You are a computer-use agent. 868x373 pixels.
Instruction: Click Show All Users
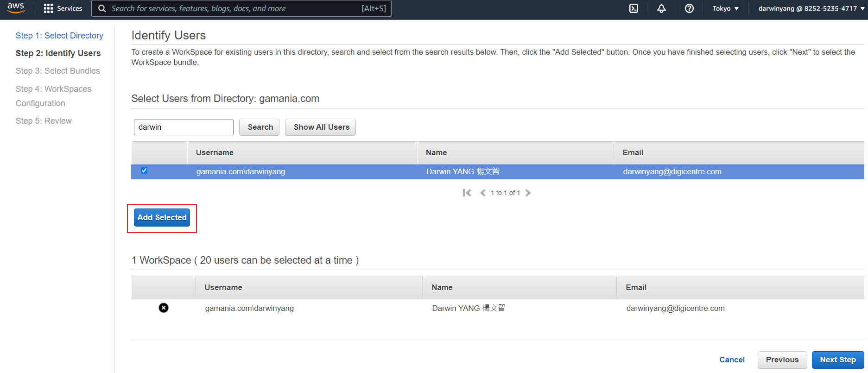coord(321,127)
